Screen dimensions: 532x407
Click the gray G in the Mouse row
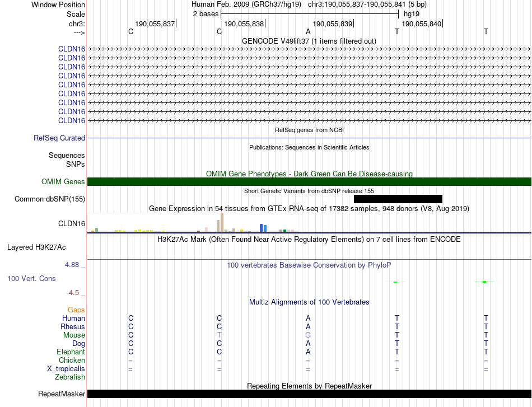coord(308,335)
